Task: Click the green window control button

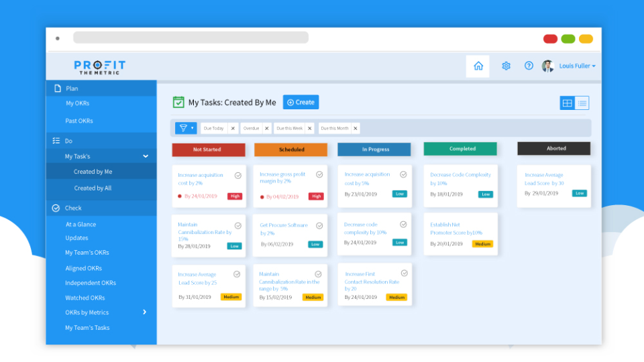Action: [568, 39]
